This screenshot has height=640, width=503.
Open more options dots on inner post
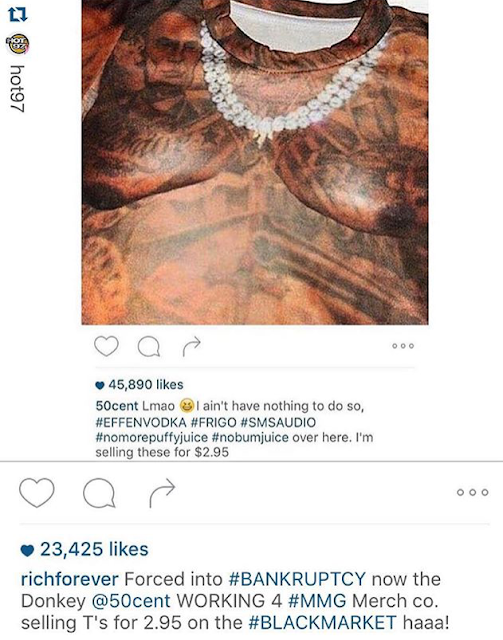(x=403, y=346)
